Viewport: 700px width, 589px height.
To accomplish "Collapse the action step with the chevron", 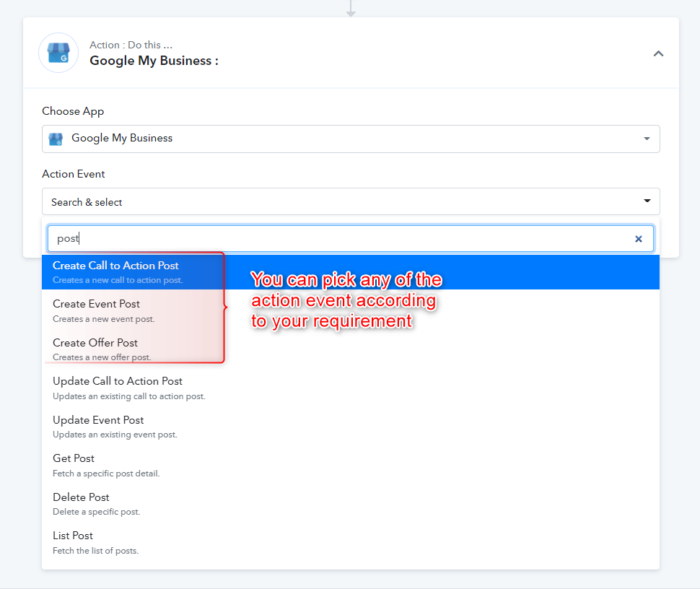I will (x=658, y=53).
